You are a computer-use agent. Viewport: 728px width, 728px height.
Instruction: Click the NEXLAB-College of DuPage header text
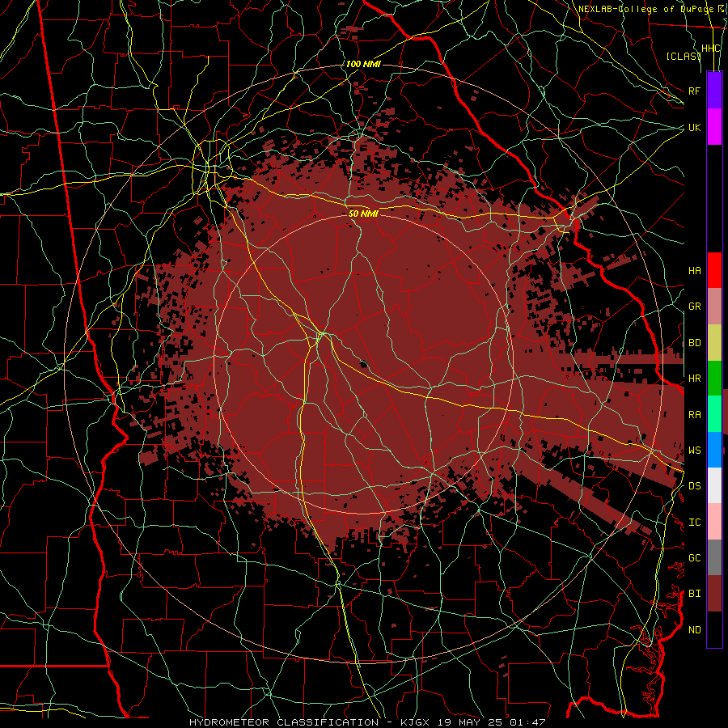click(648, 9)
